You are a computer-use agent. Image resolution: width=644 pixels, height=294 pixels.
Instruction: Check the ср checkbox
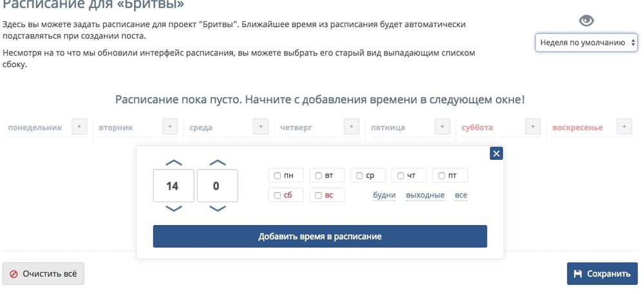click(x=360, y=176)
